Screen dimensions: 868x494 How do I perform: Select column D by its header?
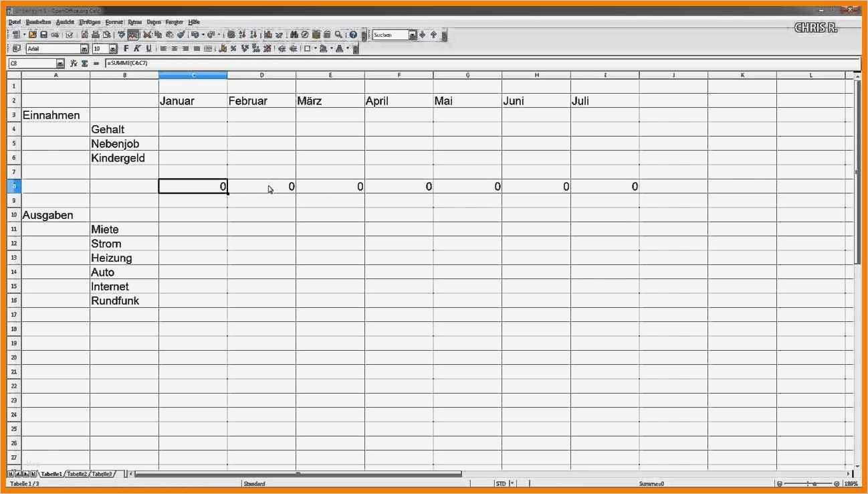tap(261, 75)
